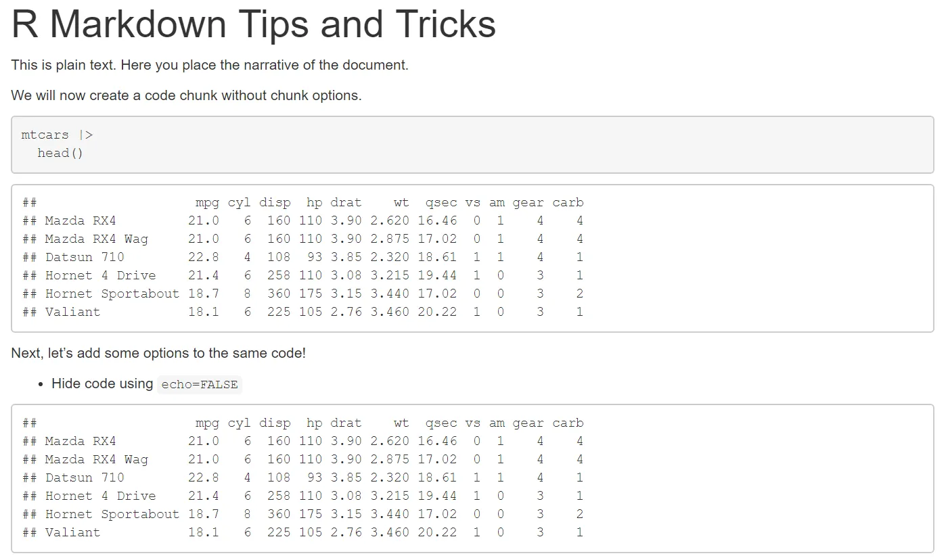Click 'Datsun 710' row in first output

coord(302,257)
